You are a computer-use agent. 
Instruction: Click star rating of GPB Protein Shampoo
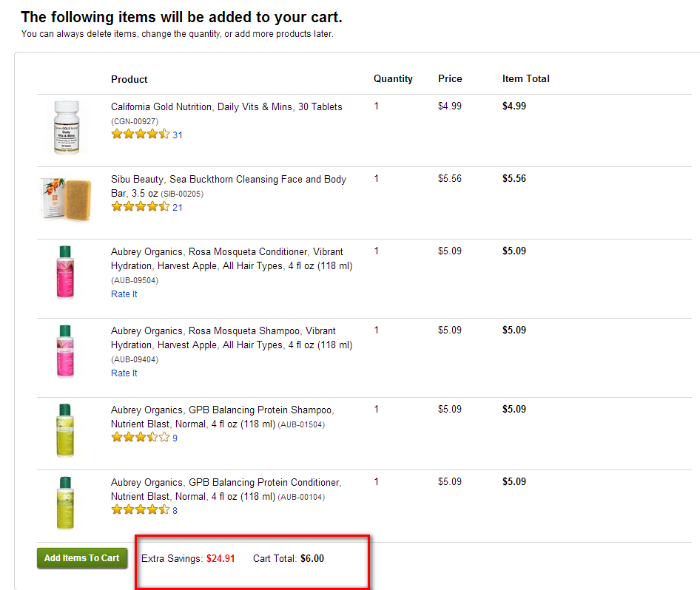coord(141,437)
